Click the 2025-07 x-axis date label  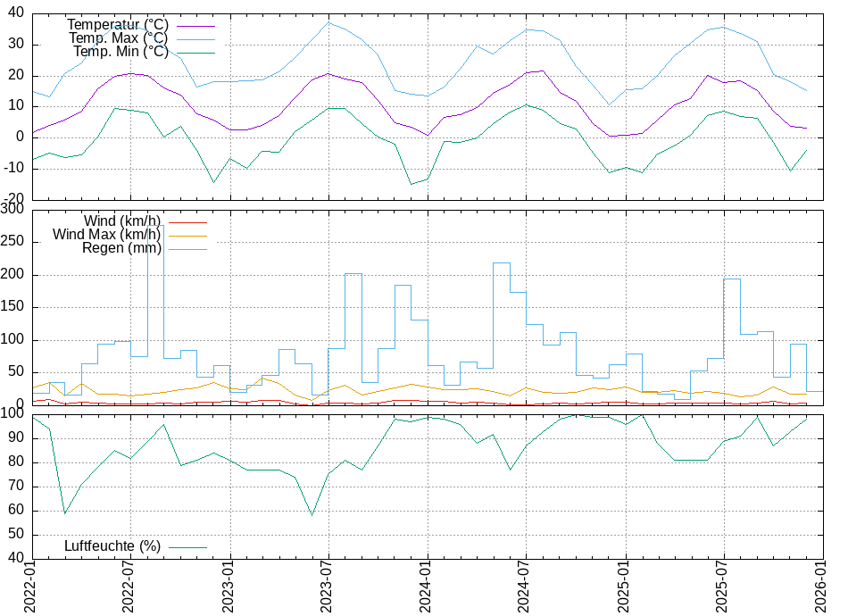point(723,587)
